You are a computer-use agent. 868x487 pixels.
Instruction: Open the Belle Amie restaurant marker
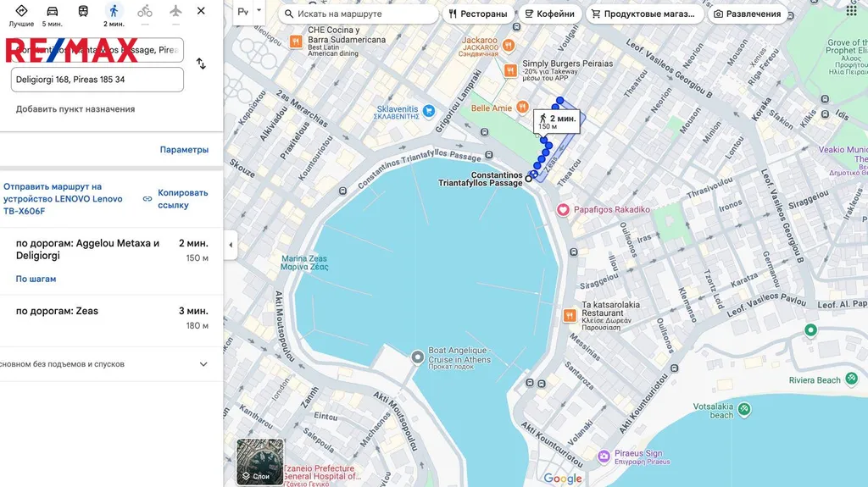(523, 108)
